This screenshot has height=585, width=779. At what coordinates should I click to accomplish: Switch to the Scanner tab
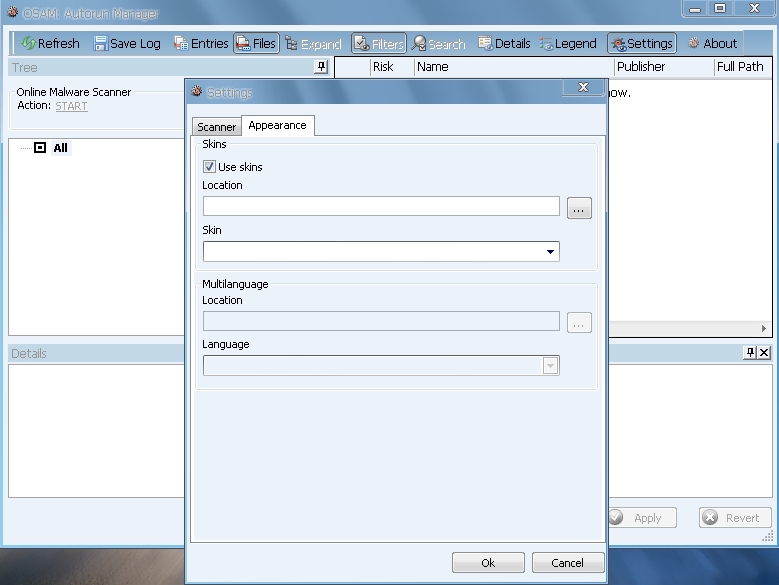(x=217, y=127)
